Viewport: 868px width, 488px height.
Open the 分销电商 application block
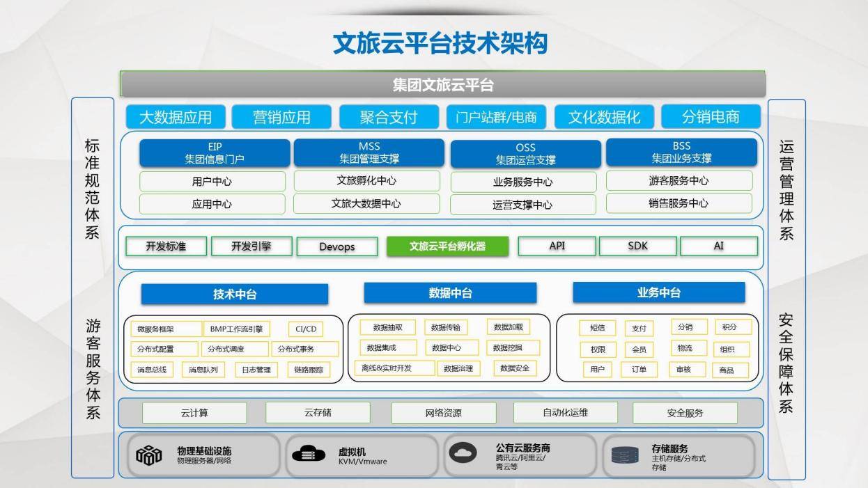(712, 117)
